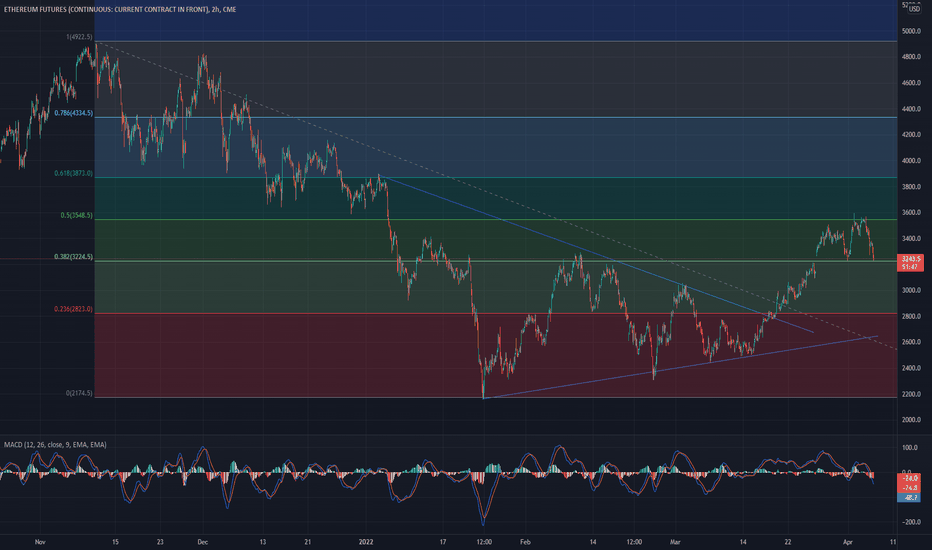Click the 11 date label on time axis
932x550 pixels.
pos(893,542)
